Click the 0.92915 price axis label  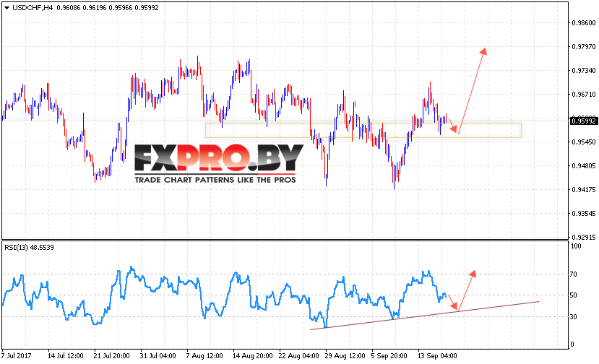pyautogui.click(x=584, y=237)
